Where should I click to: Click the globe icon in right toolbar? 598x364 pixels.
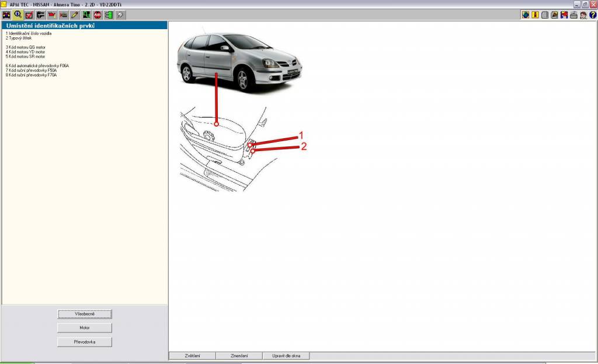tap(526, 15)
